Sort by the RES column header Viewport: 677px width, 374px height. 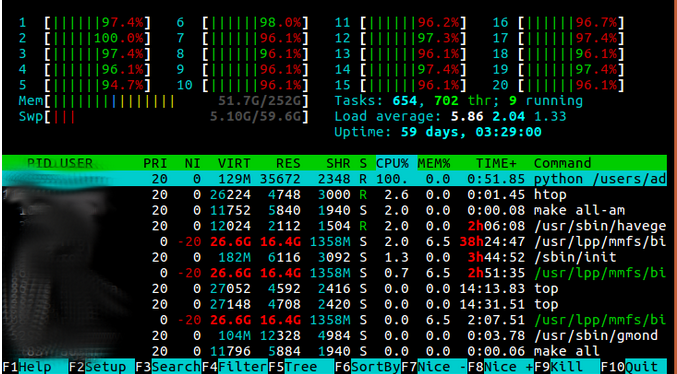pyautogui.click(x=288, y=163)
